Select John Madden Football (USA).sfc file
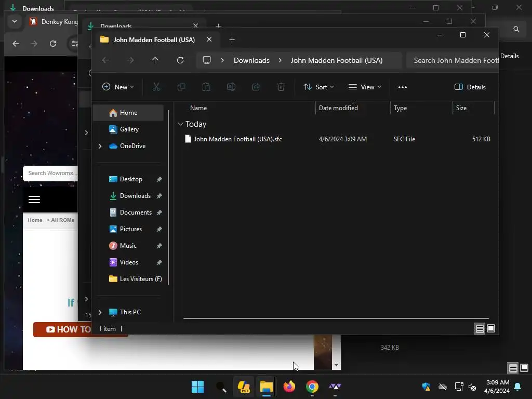 [x=238, y=139]
